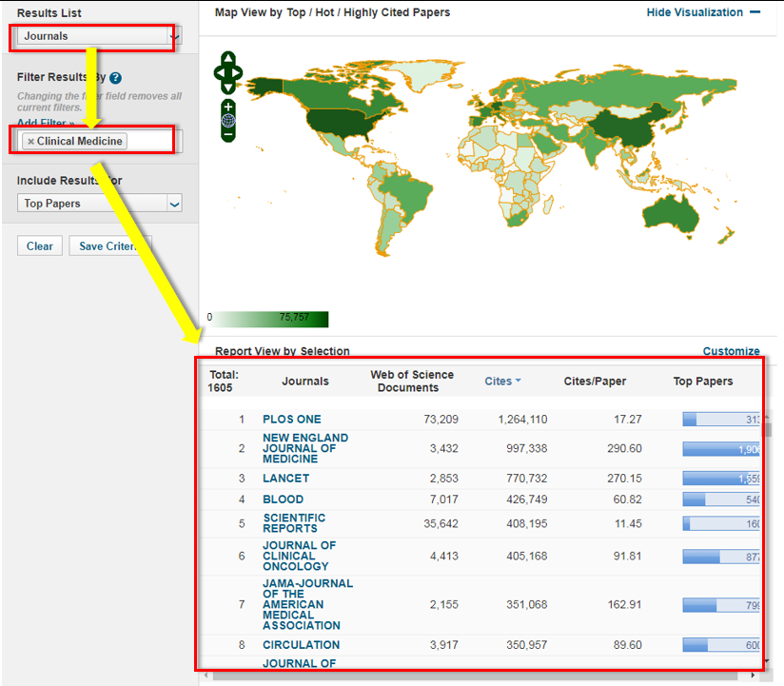Click the BLOOD top papers bar
Screen dimensions: 784x686
coord(721,499)
